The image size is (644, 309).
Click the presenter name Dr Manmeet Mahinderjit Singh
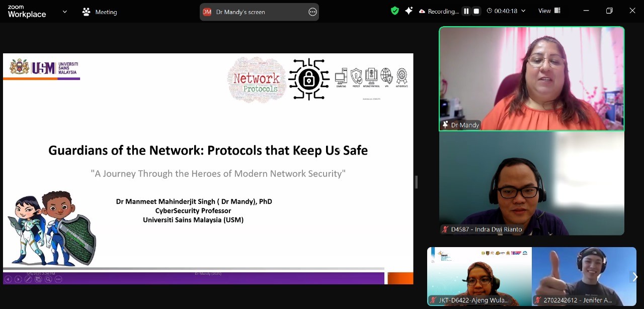click(x=194, y=201)
